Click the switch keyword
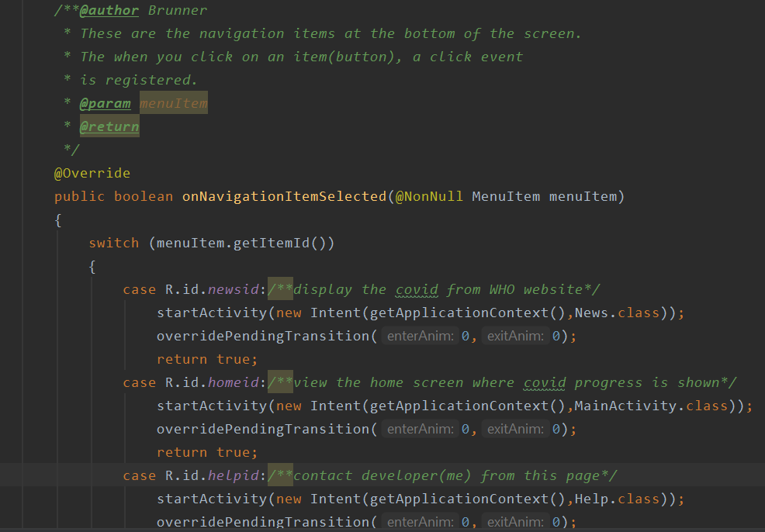Image resolution: width=765 pixels, height=532 pixels. click(x=114, y=243)
